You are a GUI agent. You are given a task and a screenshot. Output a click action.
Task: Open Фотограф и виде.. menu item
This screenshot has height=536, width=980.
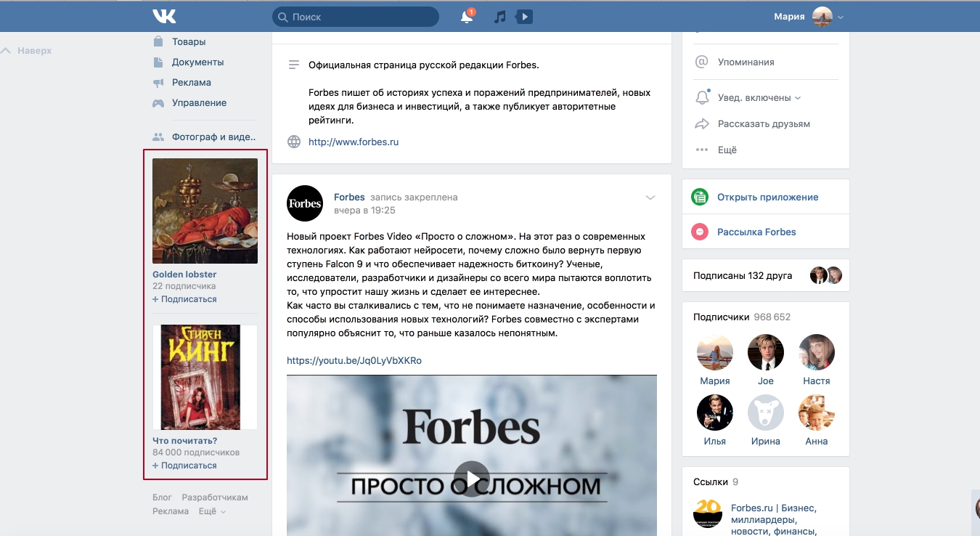[213, 137]
